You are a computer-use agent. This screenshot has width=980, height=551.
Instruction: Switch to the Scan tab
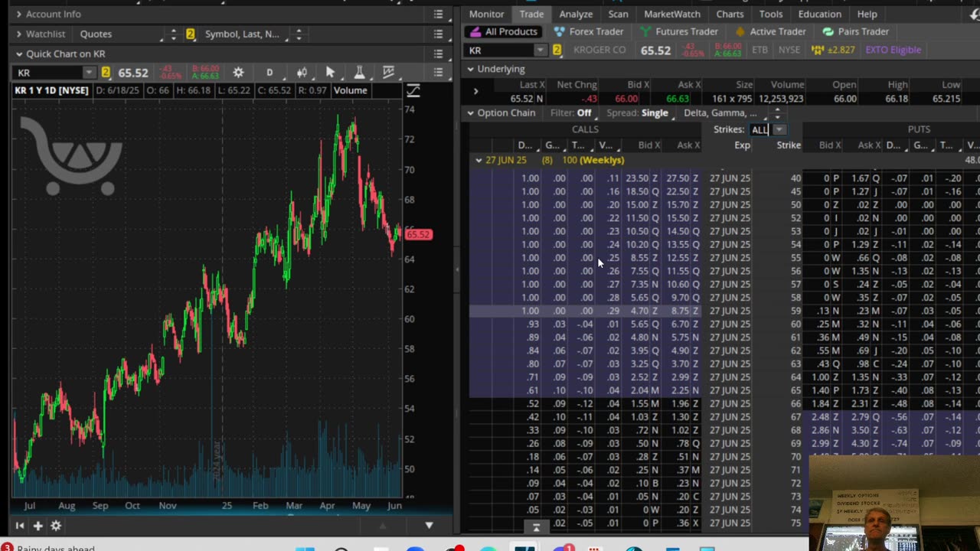click(x=618, y=14)
